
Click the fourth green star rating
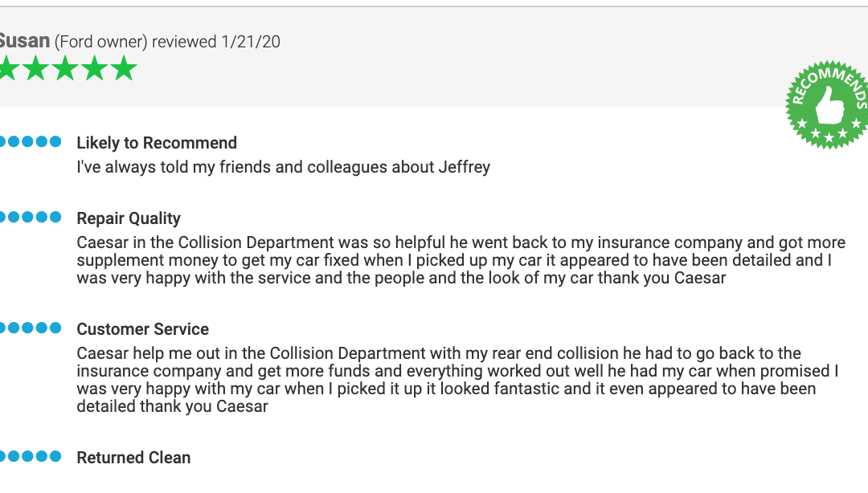click(x=95, y=68)
